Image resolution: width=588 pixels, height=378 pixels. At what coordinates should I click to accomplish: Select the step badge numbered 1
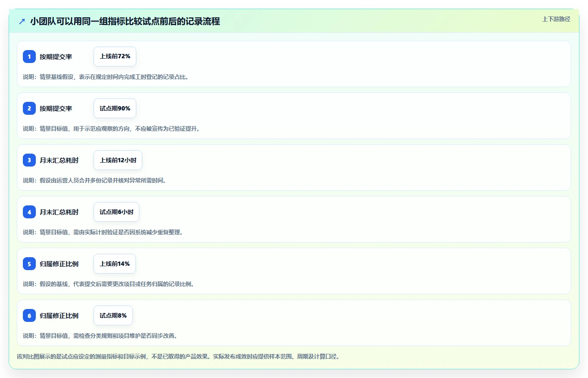click(x=29, y=57)
